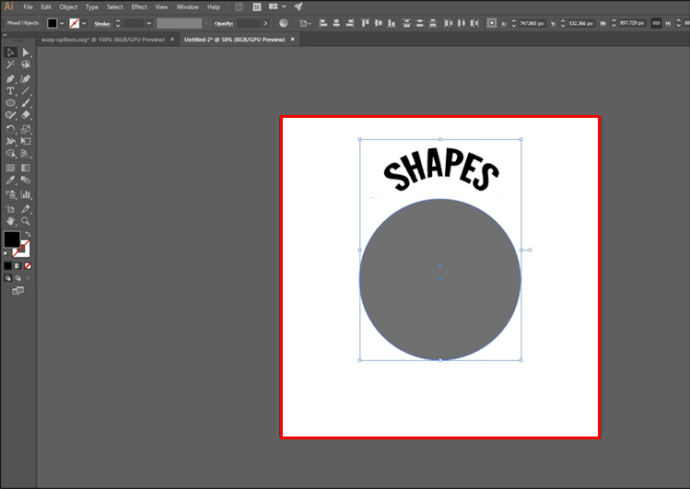This screenshot has width=690, height=489.
Task: Set paint mode to Color
Action: [8, 266]
